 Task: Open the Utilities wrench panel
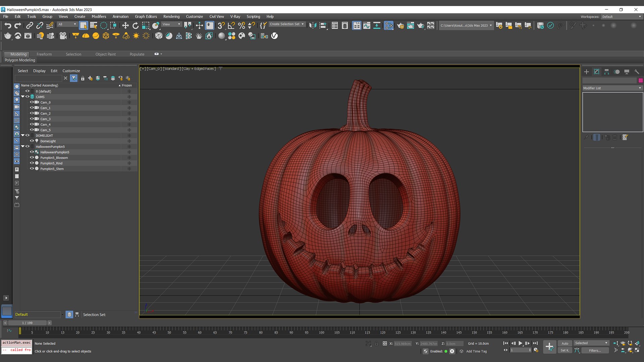tap(637, 72)
